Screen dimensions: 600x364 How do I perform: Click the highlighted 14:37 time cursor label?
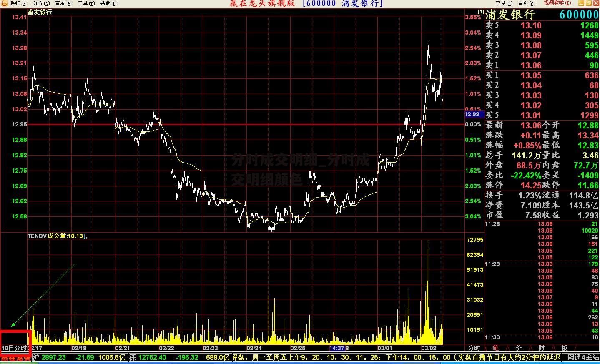pyautogui.click(x=337, y=348)
